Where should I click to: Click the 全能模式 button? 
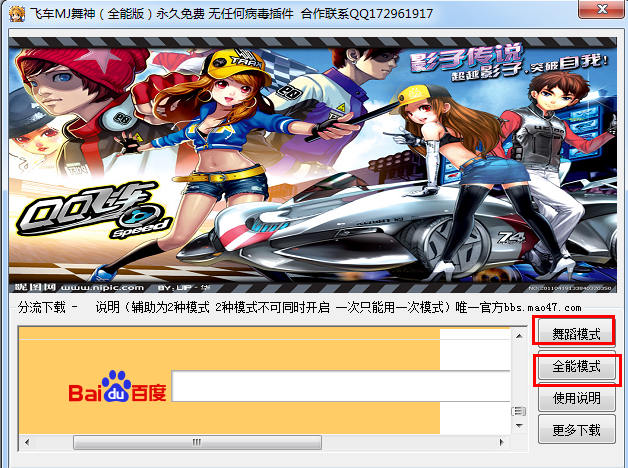[x=576, y=366]
